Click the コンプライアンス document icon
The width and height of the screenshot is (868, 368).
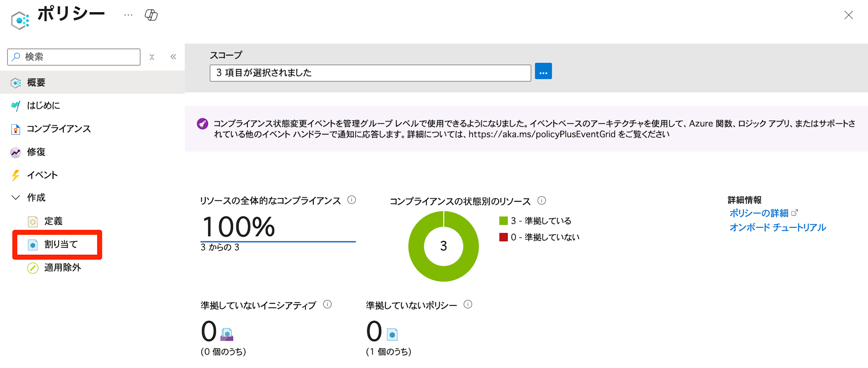(16, 129)
